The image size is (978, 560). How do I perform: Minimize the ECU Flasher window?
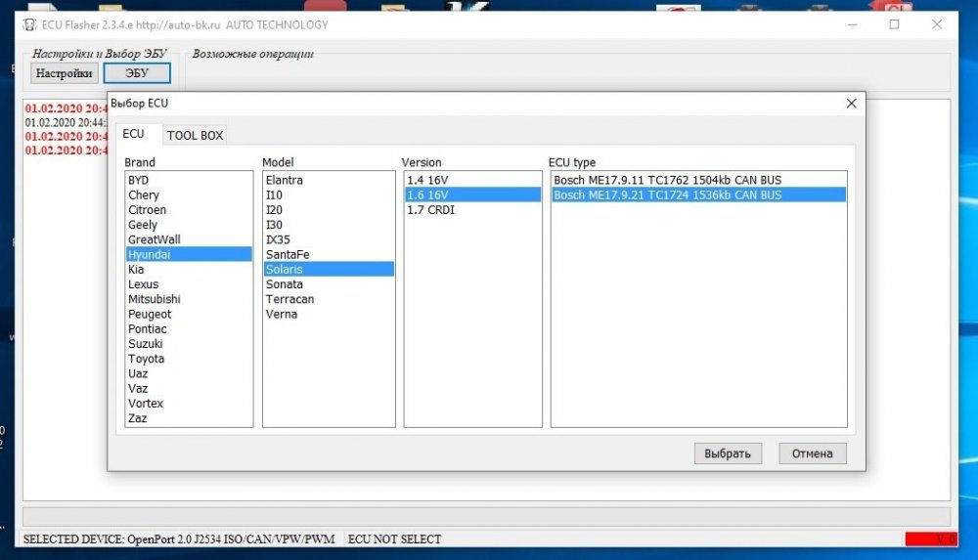coord(853,24)
